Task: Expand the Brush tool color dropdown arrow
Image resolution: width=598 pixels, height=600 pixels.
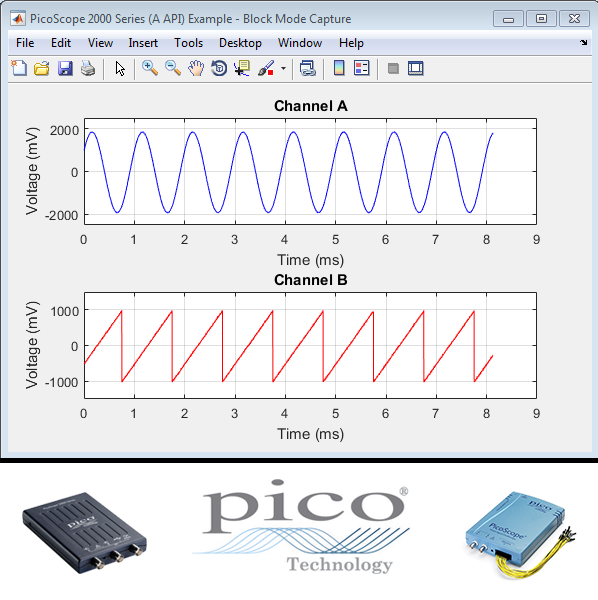Action: pos(284,69)
